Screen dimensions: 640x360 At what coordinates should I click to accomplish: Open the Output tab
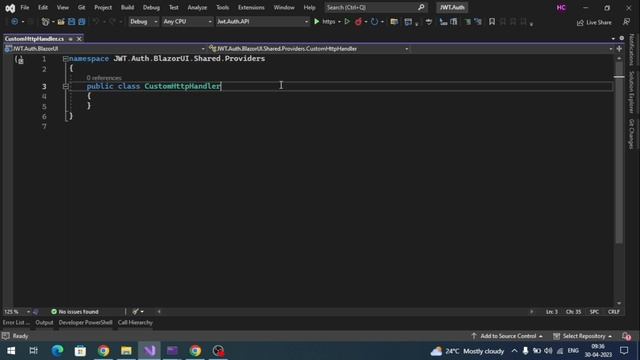pos(44,322)
